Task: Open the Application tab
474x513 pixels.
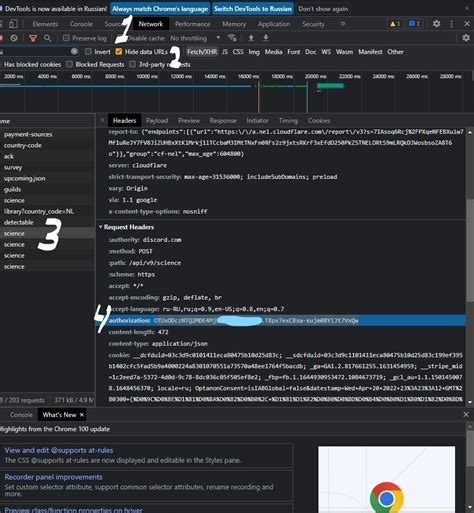Action: [x=274, y=24]
